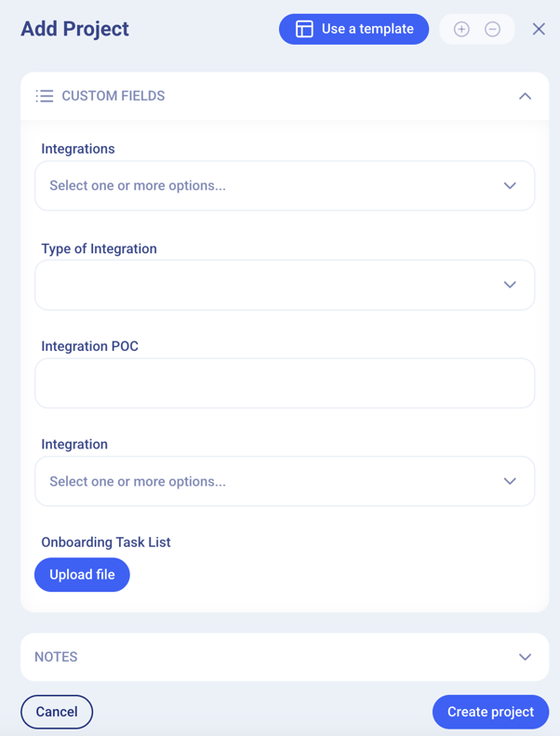
Task: Click the Integration POC field label
Action: 90,346
